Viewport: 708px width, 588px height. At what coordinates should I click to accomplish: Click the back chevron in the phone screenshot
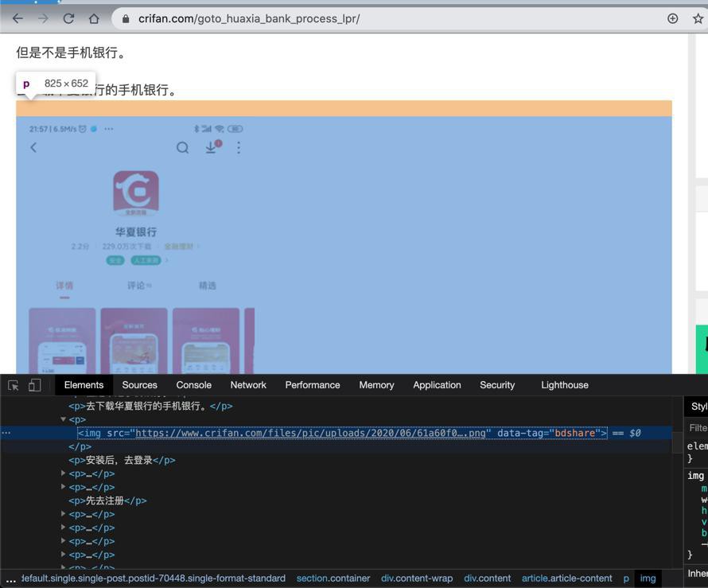[x=33, y=148]
